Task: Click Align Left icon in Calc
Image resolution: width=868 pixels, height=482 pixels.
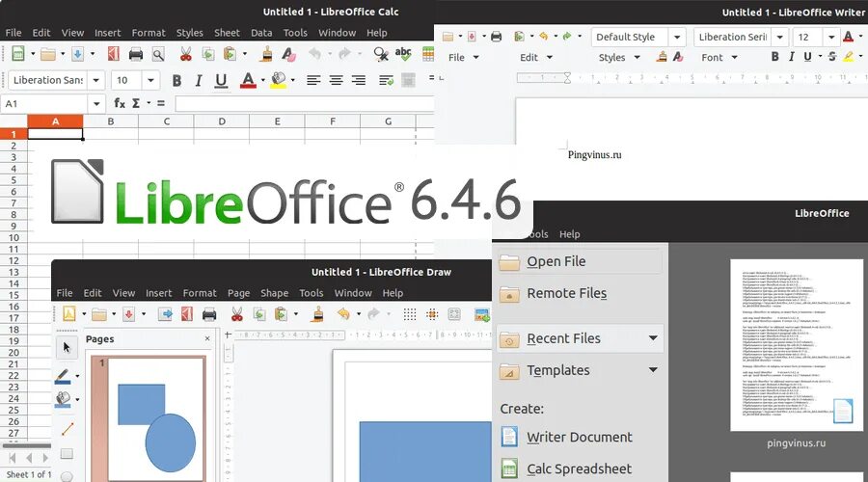Action: point(313,80)
